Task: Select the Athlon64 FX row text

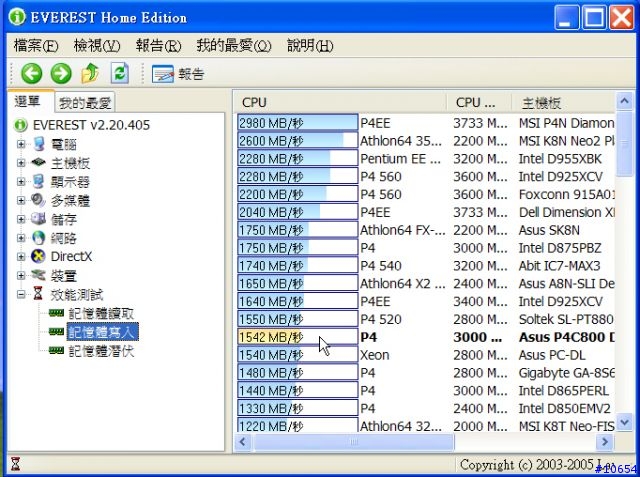Action: 402,230
